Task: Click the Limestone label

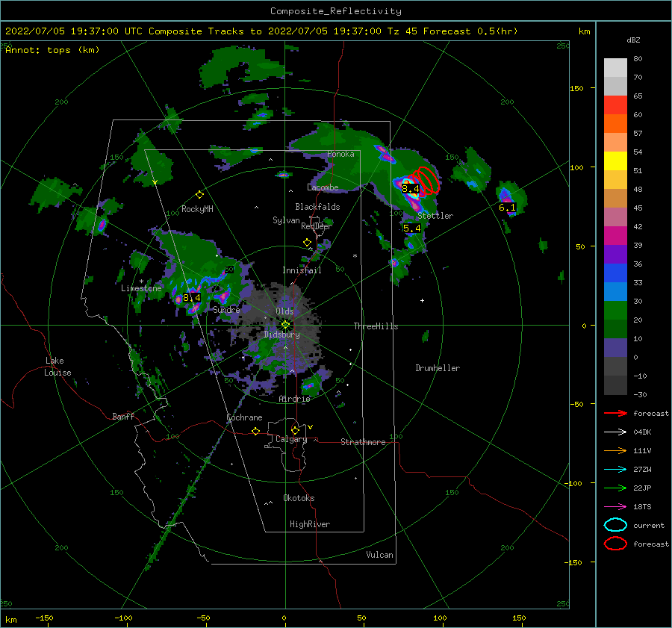Action: pyautogui.click(x=141, y=288)
